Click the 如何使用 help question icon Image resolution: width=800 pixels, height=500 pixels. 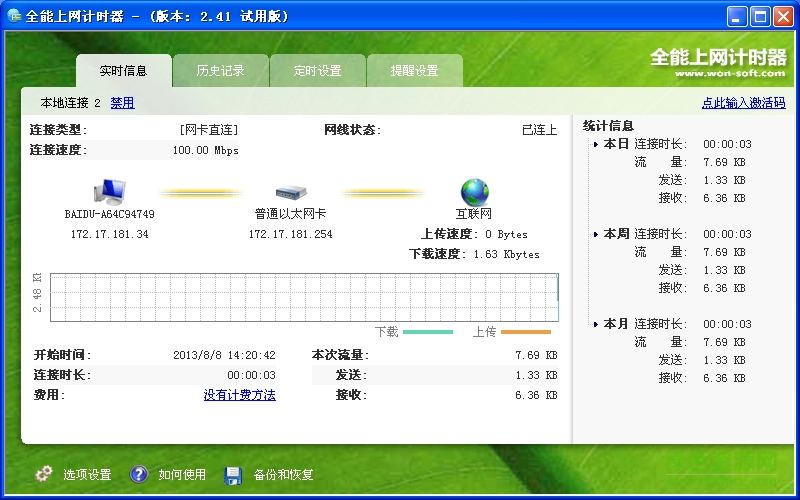coord(139,474)
